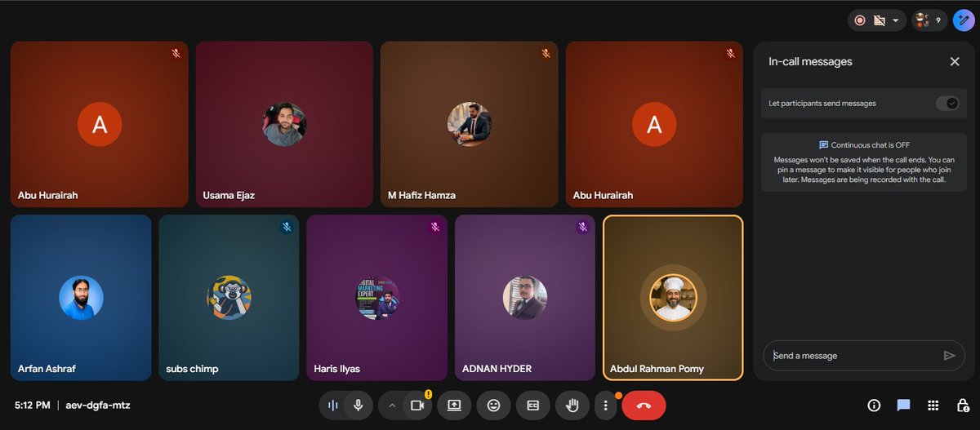Click the Gemini sparkle pencil icon

tap(963, 20)
